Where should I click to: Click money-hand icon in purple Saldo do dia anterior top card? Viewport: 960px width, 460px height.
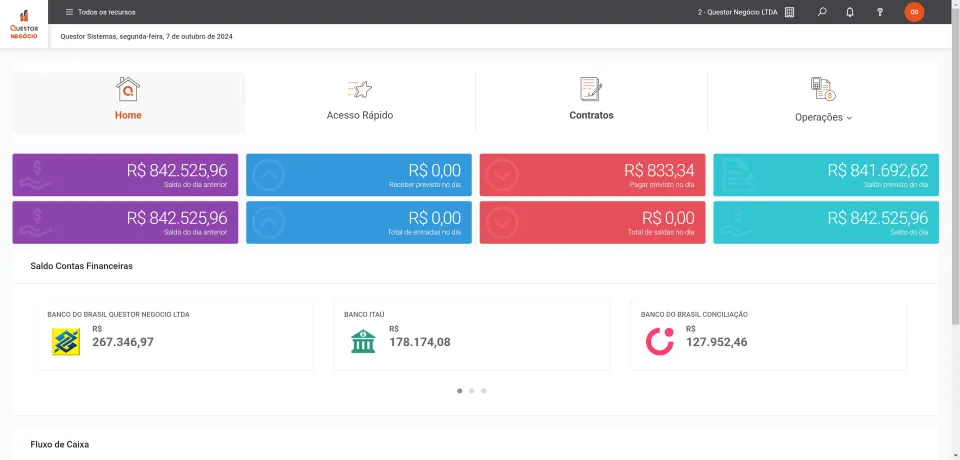tap(37, 175)
